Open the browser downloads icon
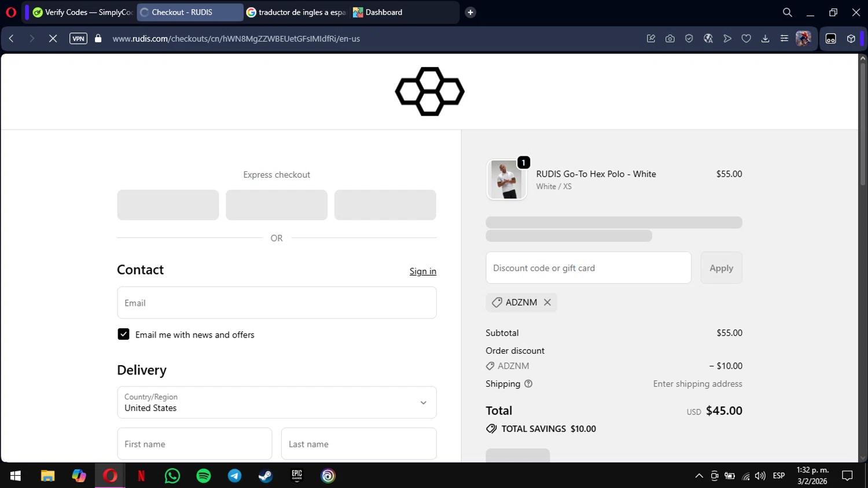Image resolution: width=868 pixels, height=488 pixels. [x=765, y=39]
